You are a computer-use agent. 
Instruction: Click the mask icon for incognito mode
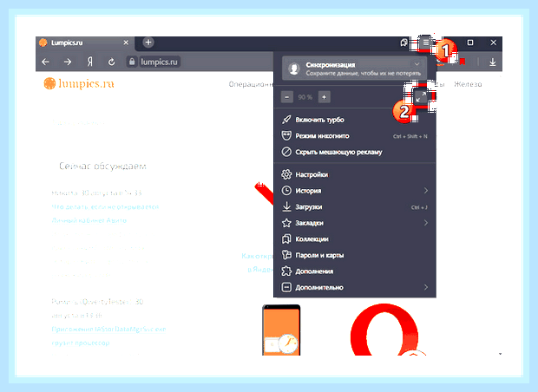286,136
